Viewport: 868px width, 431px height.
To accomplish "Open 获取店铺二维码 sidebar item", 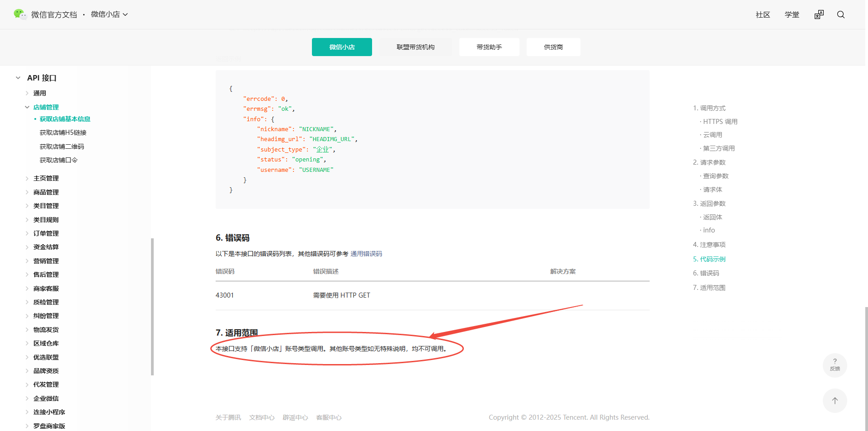I will (62, 147).
